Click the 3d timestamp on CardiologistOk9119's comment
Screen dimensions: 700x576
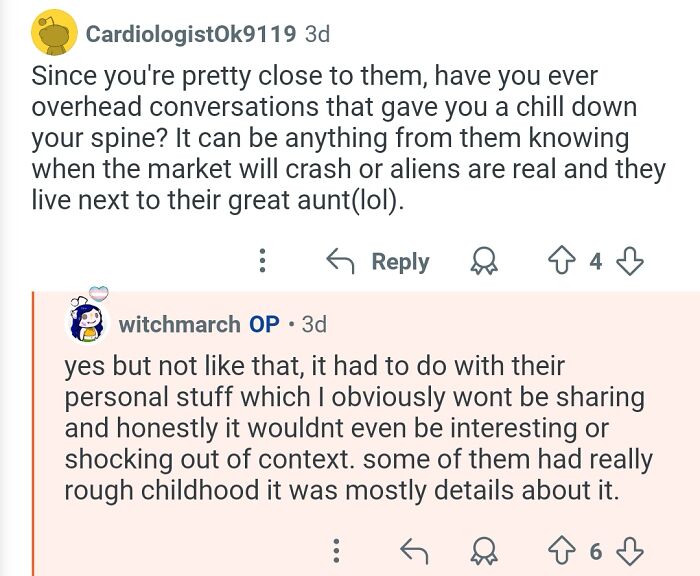point(317,34)
